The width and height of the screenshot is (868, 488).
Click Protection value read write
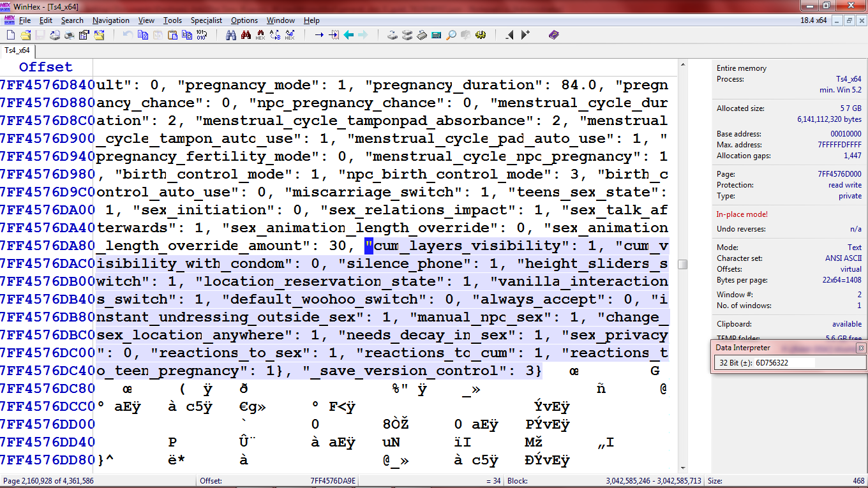tap(845, 185)
